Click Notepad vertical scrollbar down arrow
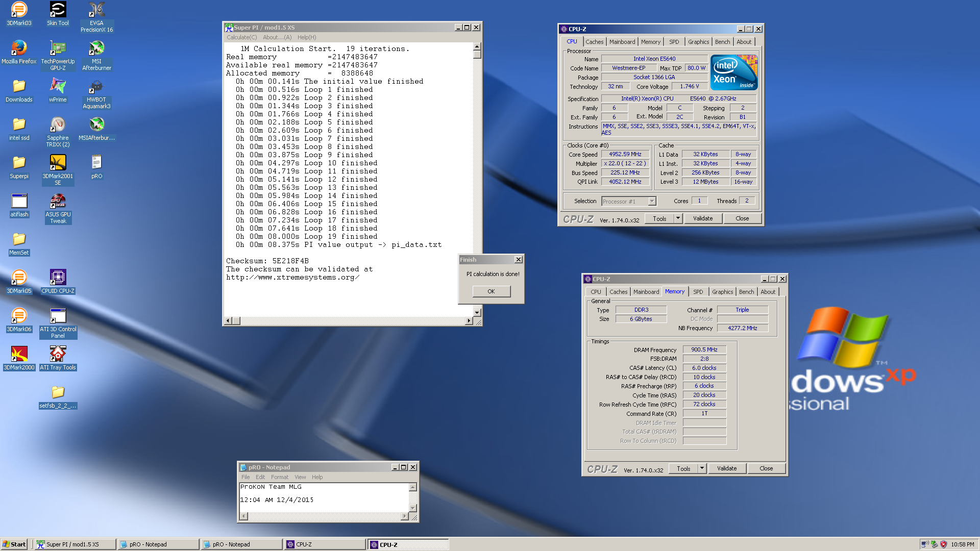 (413, 508)
